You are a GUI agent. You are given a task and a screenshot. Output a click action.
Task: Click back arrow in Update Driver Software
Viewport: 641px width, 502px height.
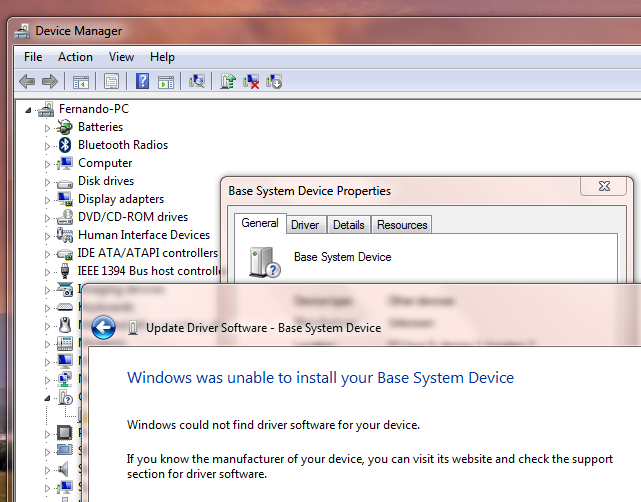103,327
